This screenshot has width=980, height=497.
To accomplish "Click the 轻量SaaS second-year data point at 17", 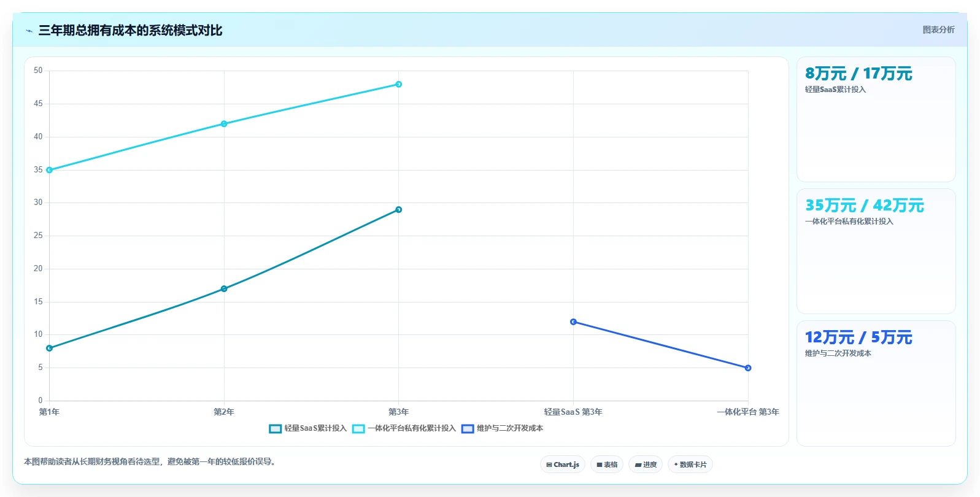I will point(224,289).
